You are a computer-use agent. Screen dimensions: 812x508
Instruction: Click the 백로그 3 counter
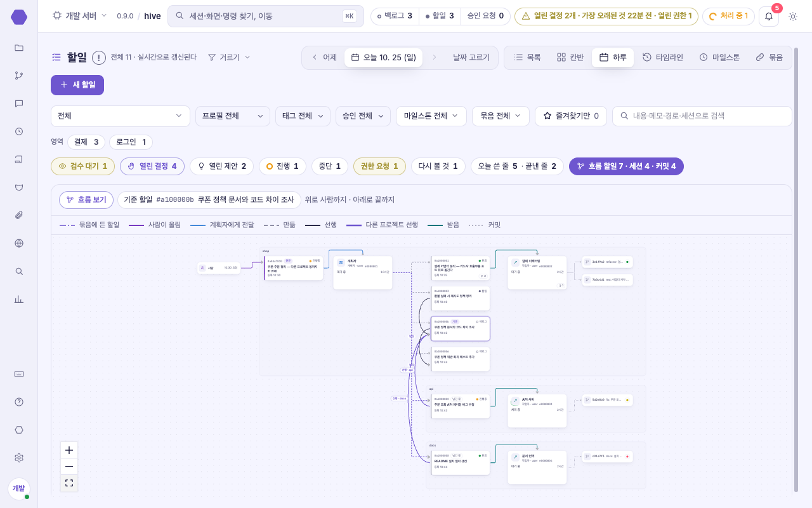point(395,17)
